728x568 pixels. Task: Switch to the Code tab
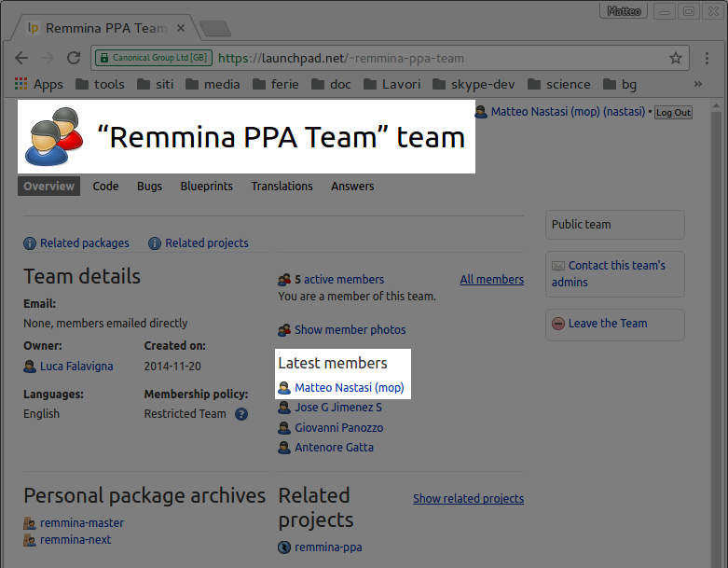tap(105, 186)
